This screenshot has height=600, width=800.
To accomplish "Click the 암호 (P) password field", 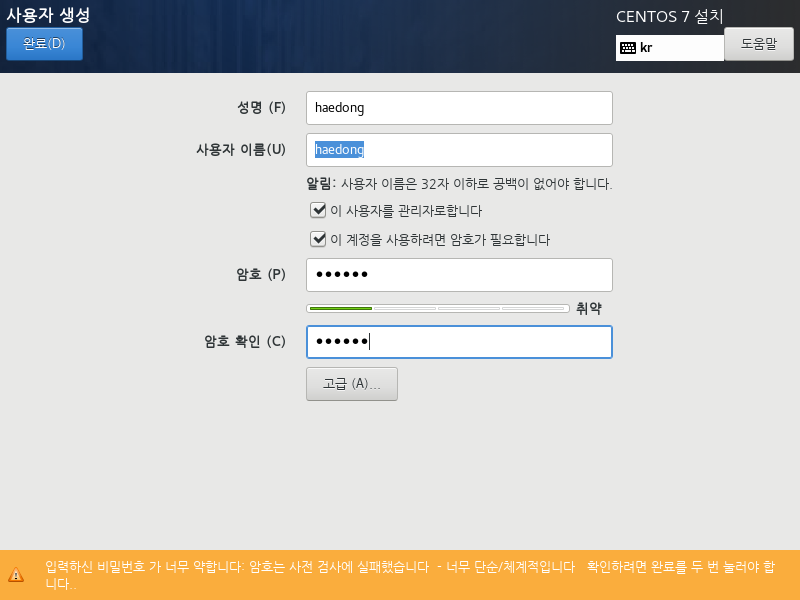I will pos(459,274).
